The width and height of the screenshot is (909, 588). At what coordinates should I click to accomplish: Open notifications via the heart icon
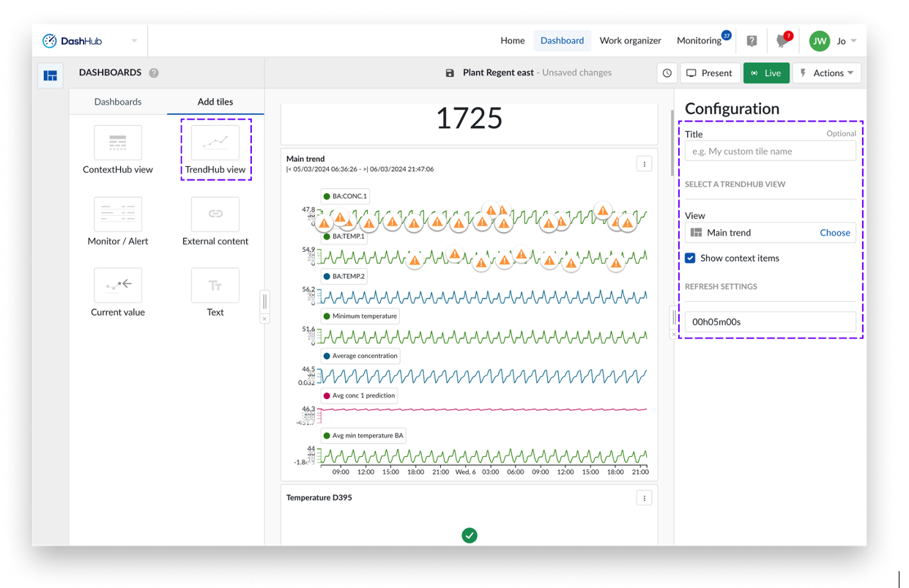(782, 40)
